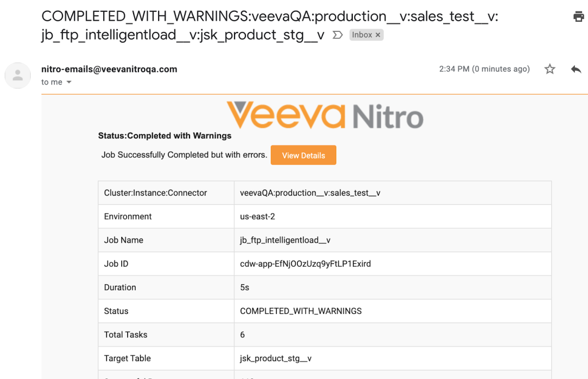Print this email with the printer icon
Screen dimensions: 588x379
578,17
